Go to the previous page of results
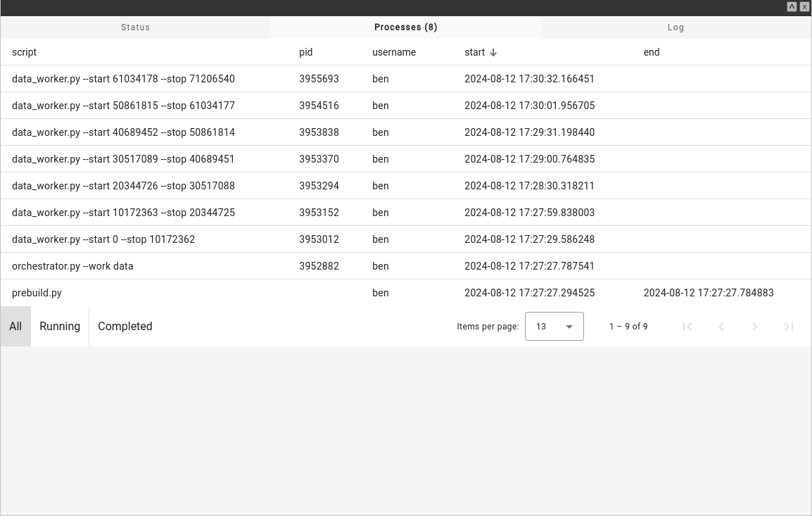 721,327
